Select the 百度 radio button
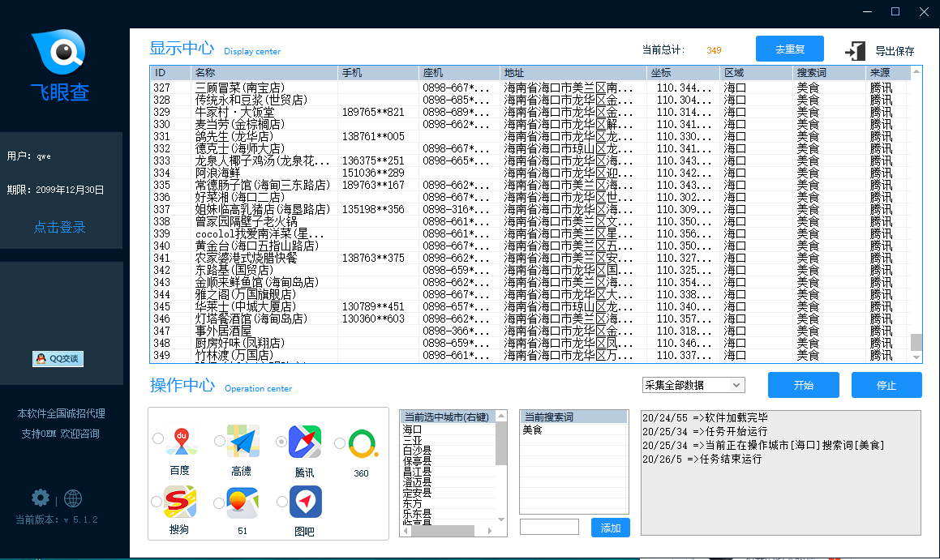Screen dimensions: 940x560 coord(158,438)
